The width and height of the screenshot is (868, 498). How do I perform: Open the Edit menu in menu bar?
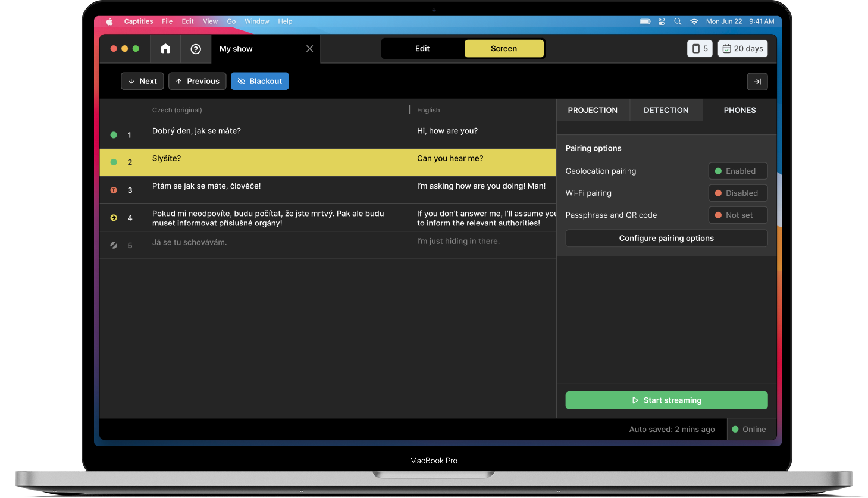coord(187,21)
